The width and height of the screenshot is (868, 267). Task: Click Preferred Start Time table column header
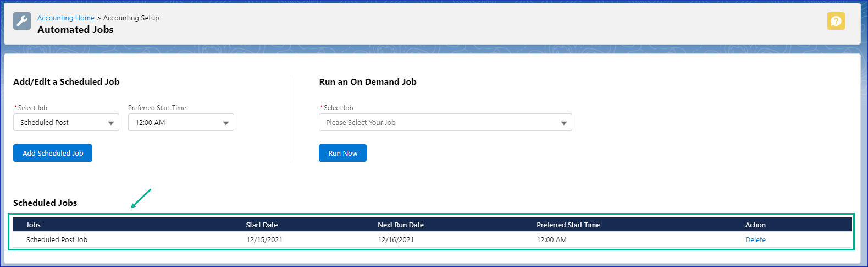[x=568, y=225]
